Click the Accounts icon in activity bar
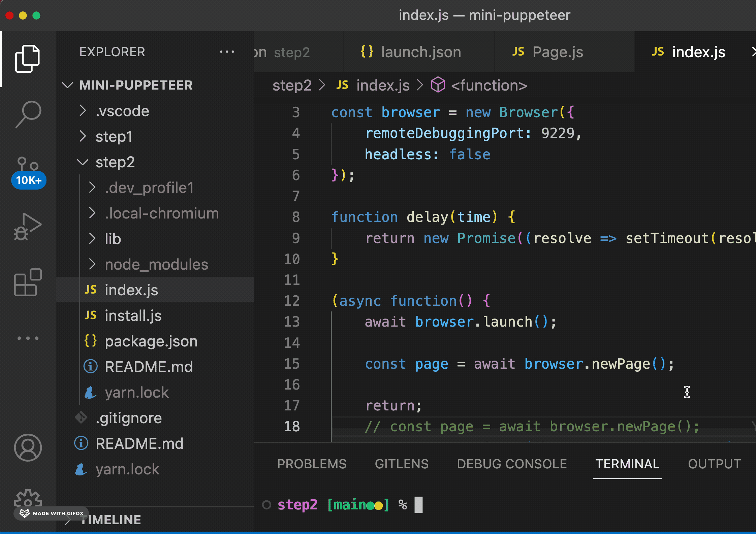 (x=28, y=447)
